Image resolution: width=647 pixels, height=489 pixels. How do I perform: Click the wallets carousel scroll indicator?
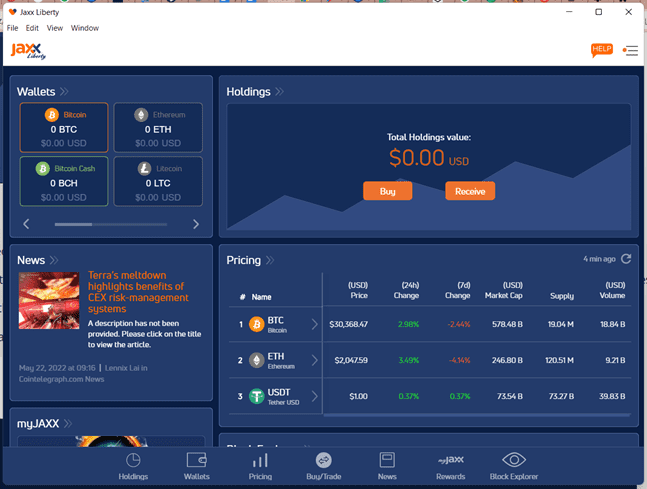click(111, 224)
